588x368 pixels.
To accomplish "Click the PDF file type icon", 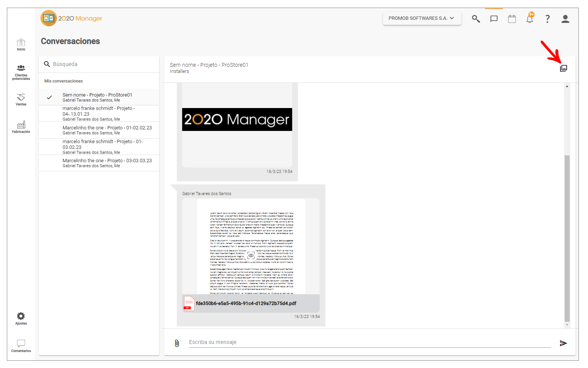I will 189,303.
